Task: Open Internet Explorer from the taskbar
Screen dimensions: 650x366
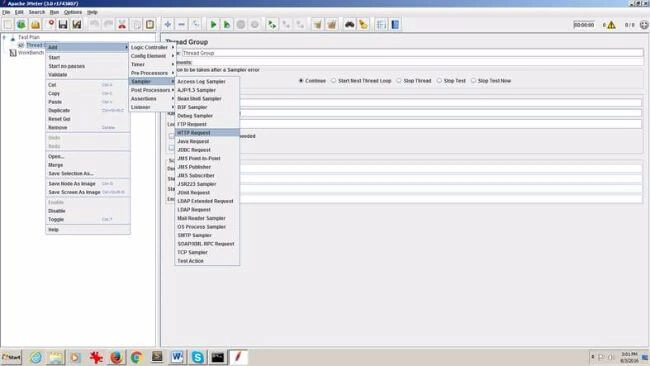Action: (36, 357)
